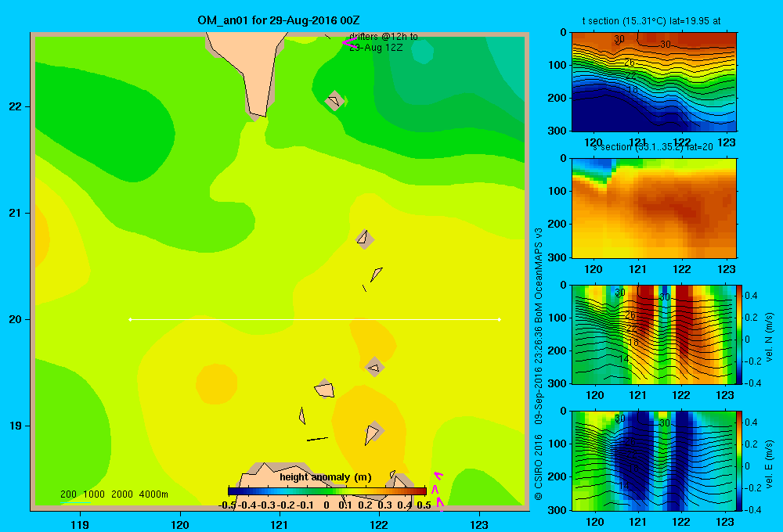Click inside the eastward velocity section plot

(x=654, y=461)
